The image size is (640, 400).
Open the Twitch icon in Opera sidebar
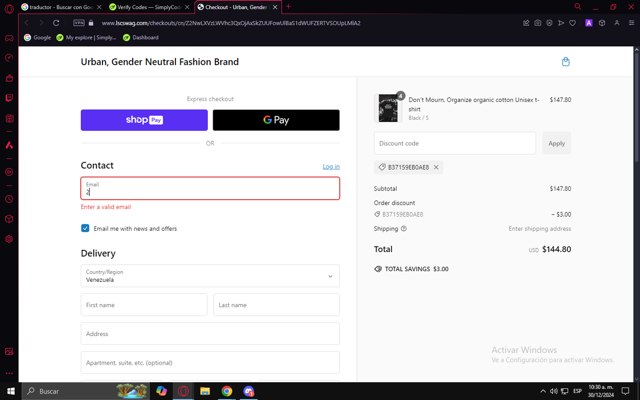click(x=9, y=98)
